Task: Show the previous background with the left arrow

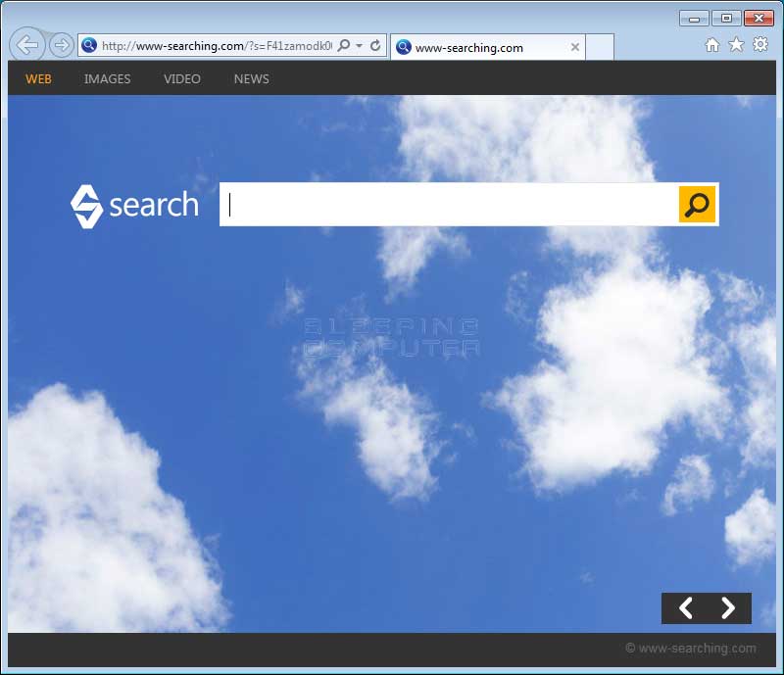Action: point(685,608)
